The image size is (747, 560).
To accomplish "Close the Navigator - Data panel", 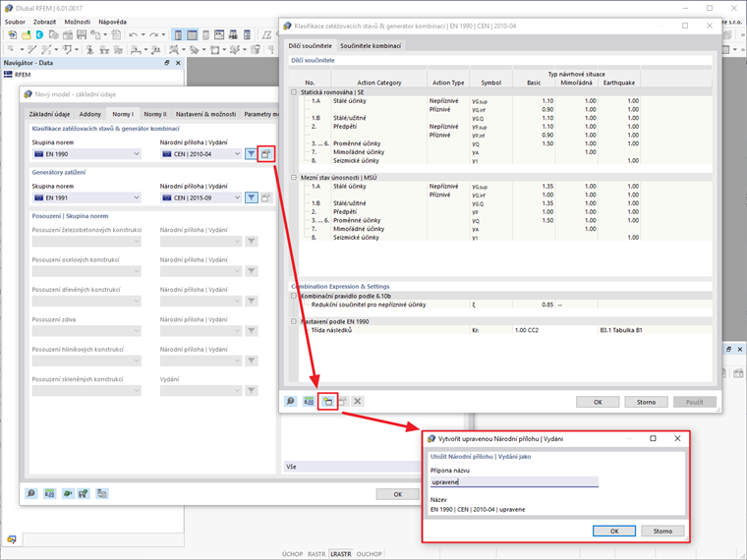I will (178, 63).
